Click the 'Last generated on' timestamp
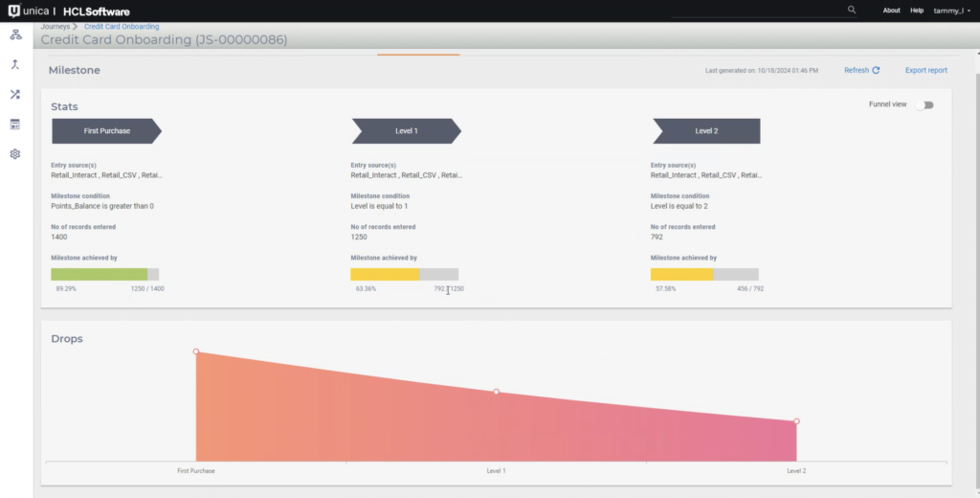Image resolution: width=980 pixels, height=498 pixels. coord(761,71)
